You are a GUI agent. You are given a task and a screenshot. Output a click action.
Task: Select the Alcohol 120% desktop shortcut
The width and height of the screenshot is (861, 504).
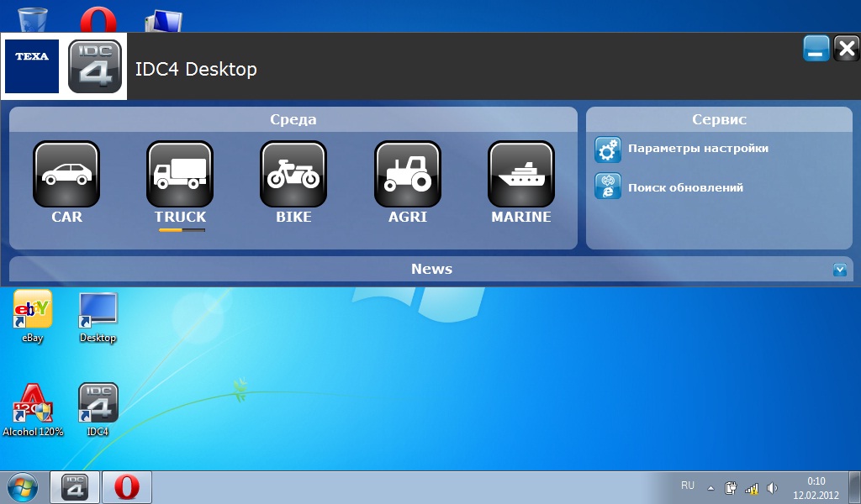[33, 410]
